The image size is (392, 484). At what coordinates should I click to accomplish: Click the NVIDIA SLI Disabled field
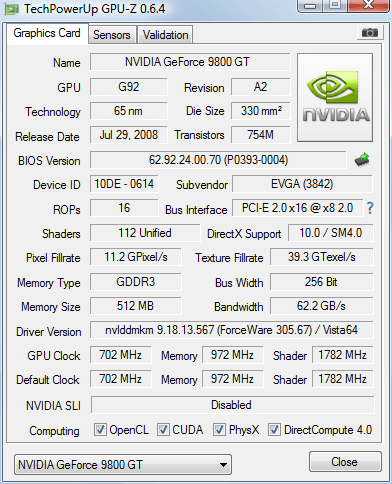[232, 405]
